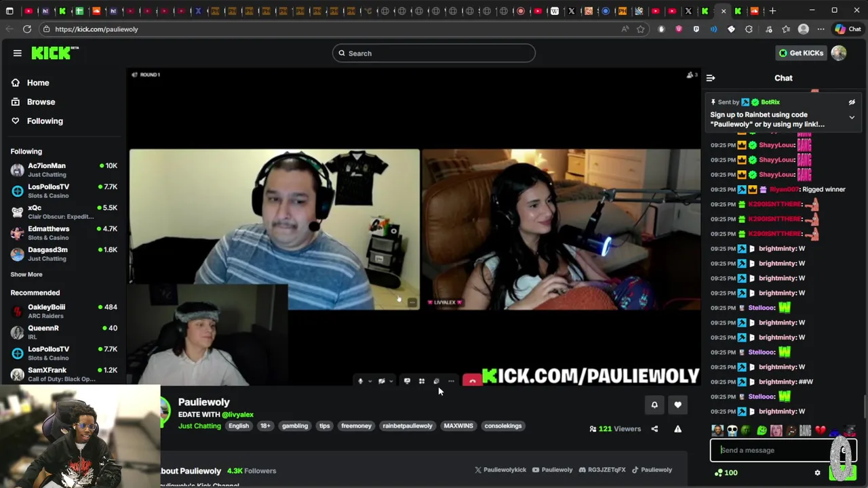Open a new browser tab
The image size is (868, 488).
click(772, 11)
